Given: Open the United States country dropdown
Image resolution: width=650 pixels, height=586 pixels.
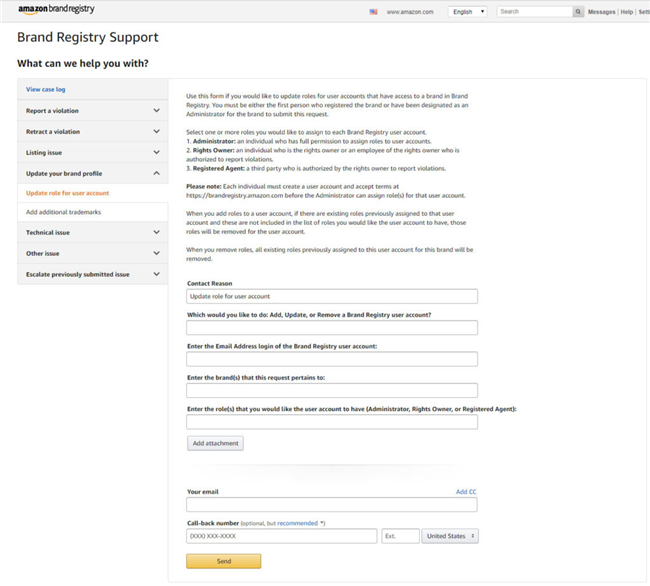Looking at the screenshot, I should pos(450,536).
